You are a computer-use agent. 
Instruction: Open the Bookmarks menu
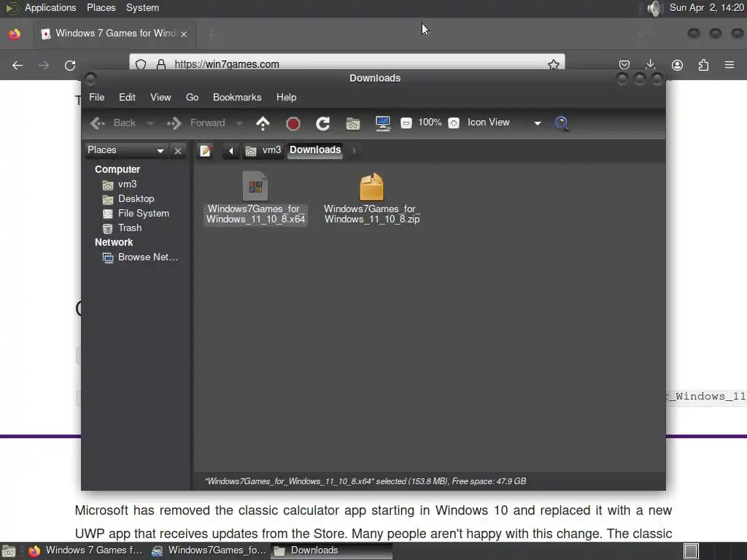point(237,97)
